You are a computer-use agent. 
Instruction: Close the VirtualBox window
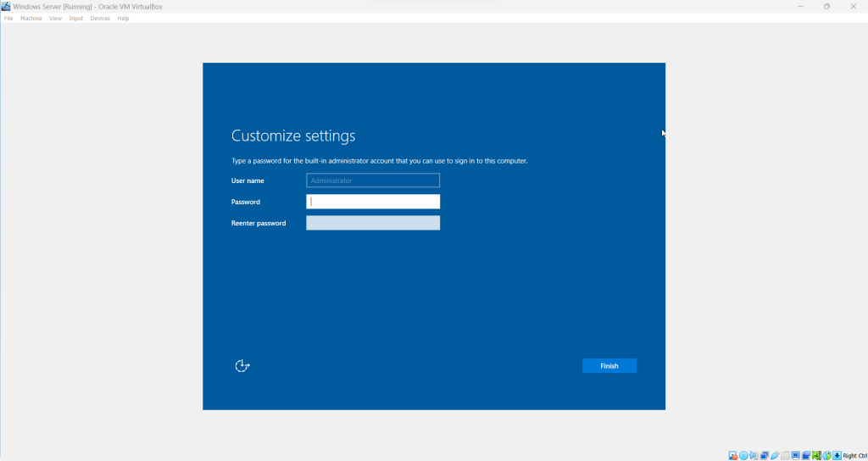(853, 7)
